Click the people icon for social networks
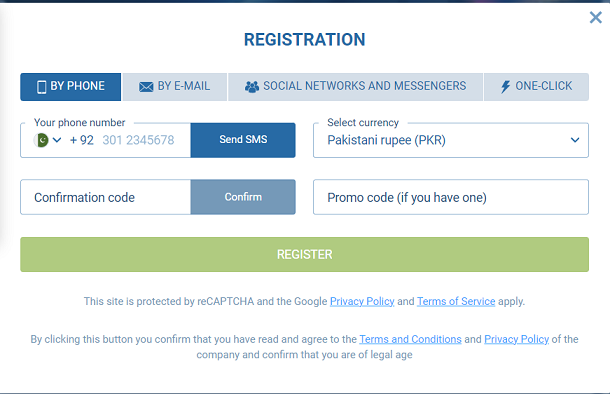This screenshot has height=394, width=610. 252,87
